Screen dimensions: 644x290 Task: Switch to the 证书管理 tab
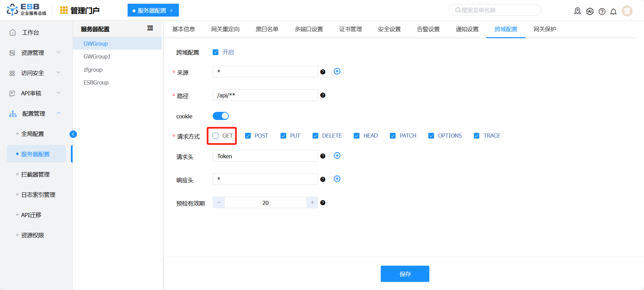click(x=350, y=29)
